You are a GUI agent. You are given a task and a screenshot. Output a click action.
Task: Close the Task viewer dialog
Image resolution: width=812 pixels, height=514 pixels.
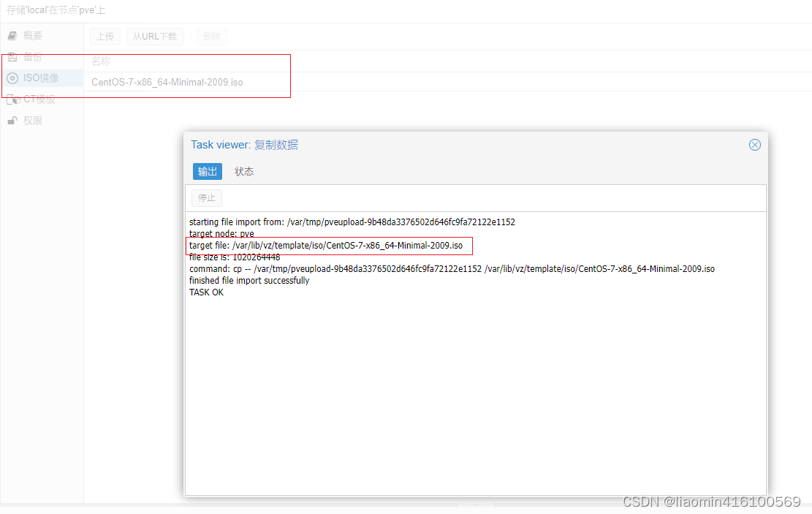(x=754, y=145)
